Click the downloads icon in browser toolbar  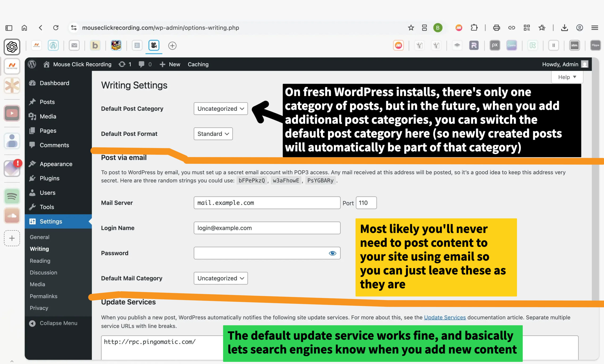[564, 28]
